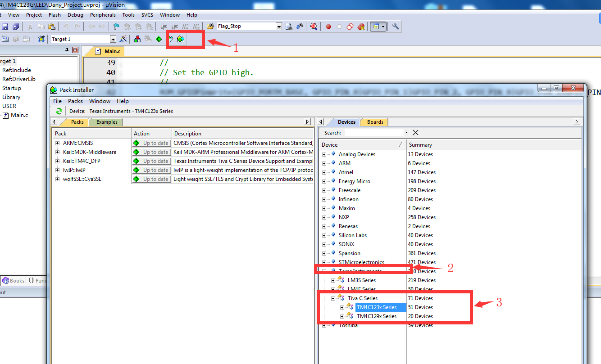
Task: Open the File menu in Pack Installer
Action: pyautogui.click(x=57, y=101)
